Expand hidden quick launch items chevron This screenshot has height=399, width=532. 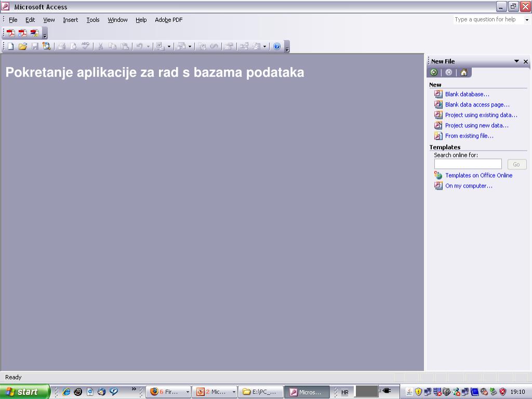134,389
